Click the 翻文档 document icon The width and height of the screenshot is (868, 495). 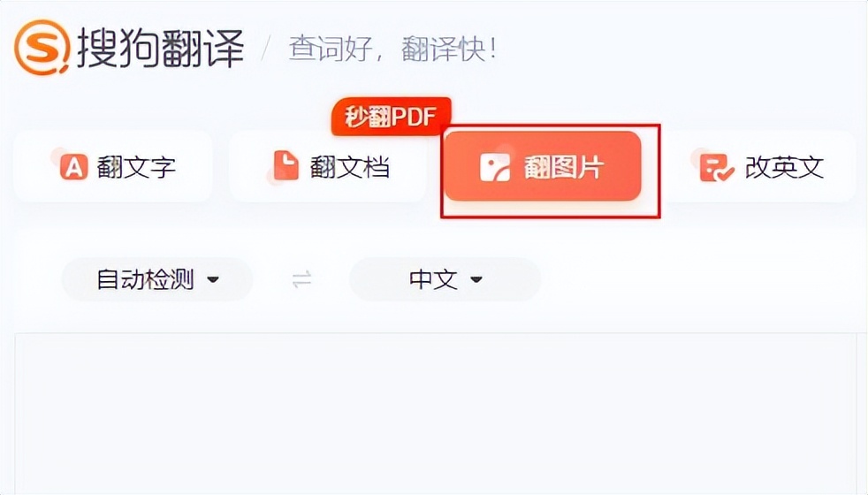(286, 165)
